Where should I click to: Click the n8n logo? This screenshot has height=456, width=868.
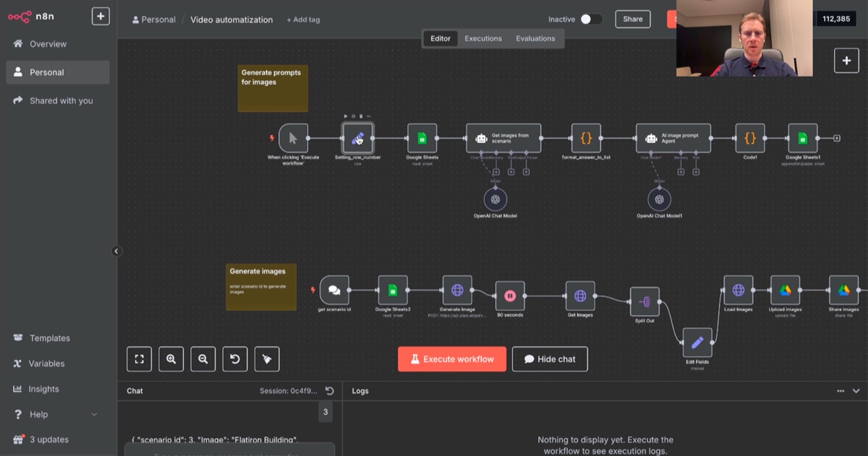30,17
